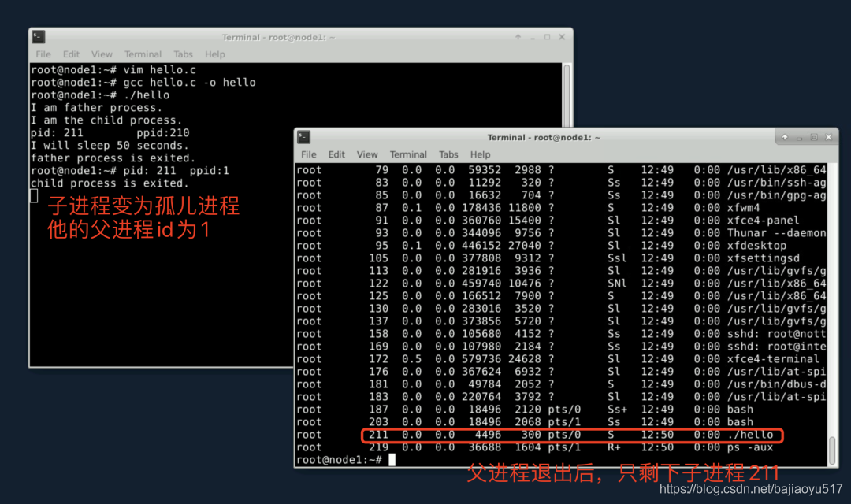851x504 pixels.
Task: Click 'vim hello.c' command line
Action: coord(159,70)
